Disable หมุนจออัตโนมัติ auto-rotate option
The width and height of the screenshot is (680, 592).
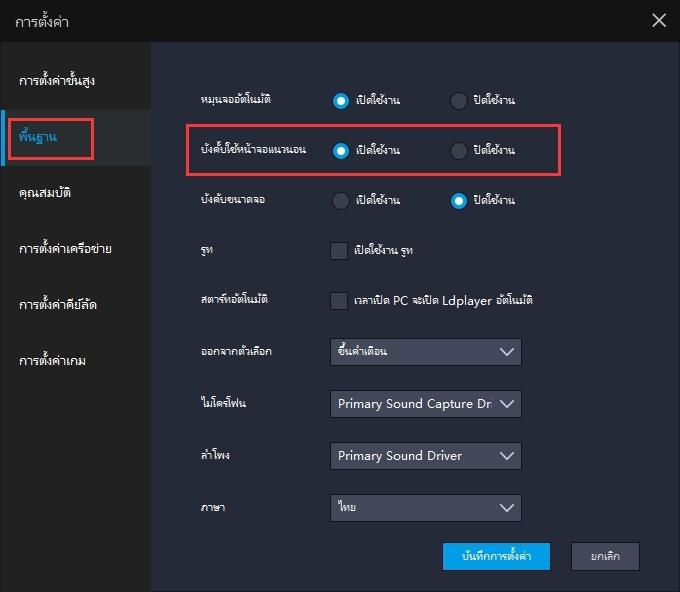coord(459,100)
